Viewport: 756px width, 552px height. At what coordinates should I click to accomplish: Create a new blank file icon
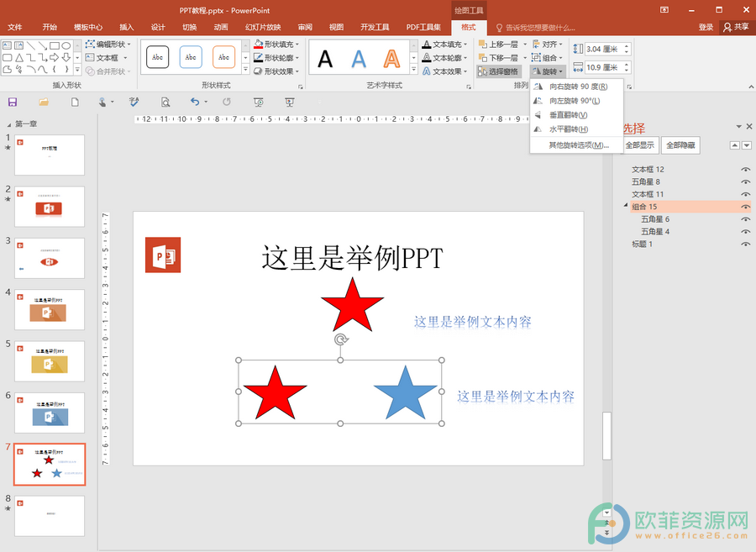[75, 103]
